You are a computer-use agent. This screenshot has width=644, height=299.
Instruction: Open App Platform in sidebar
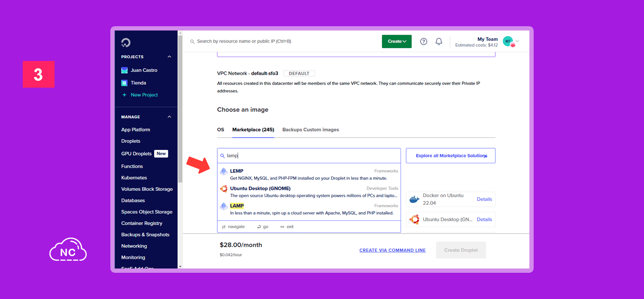click(x=136, y=130)
